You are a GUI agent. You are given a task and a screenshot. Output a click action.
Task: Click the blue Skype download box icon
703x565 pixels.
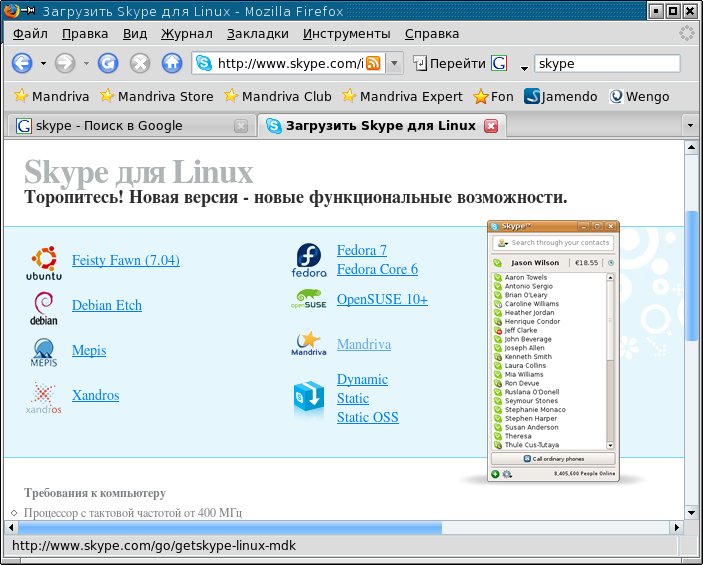tap(308, 398)
